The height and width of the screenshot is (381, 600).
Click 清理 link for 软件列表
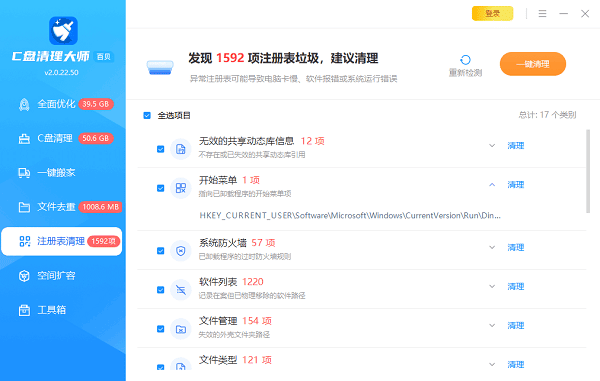coord(516,287)
